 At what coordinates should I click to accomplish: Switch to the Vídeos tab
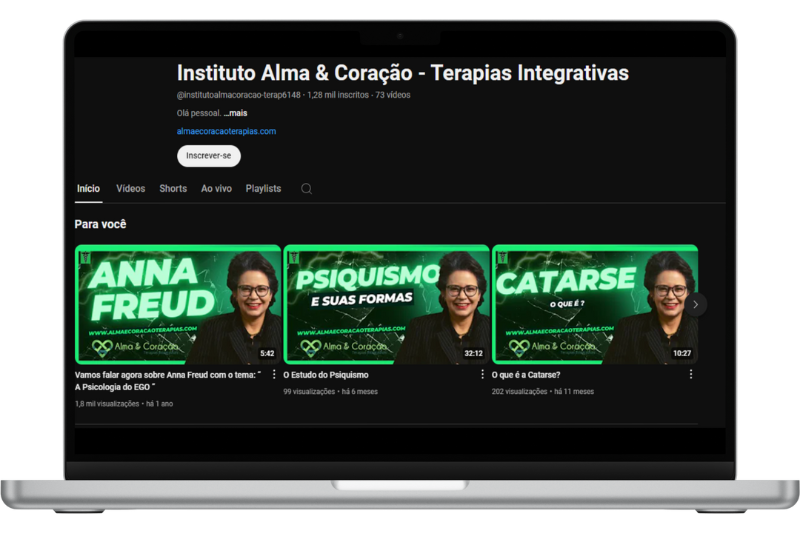coord(131,189)
